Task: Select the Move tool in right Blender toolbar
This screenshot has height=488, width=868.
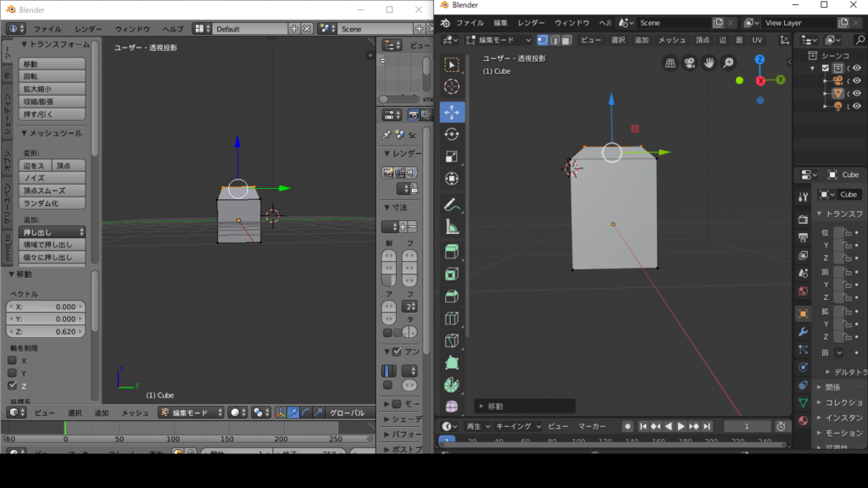Action: tap(452, 112)
